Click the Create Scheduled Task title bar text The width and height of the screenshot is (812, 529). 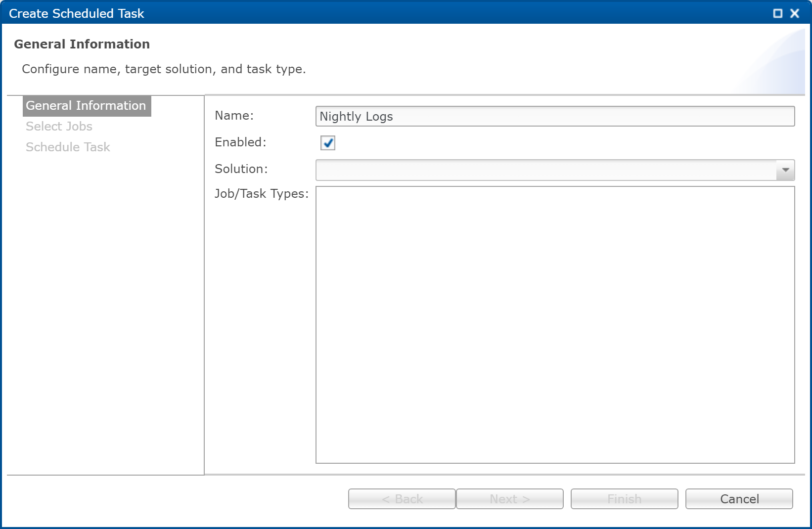pos(77,13)
